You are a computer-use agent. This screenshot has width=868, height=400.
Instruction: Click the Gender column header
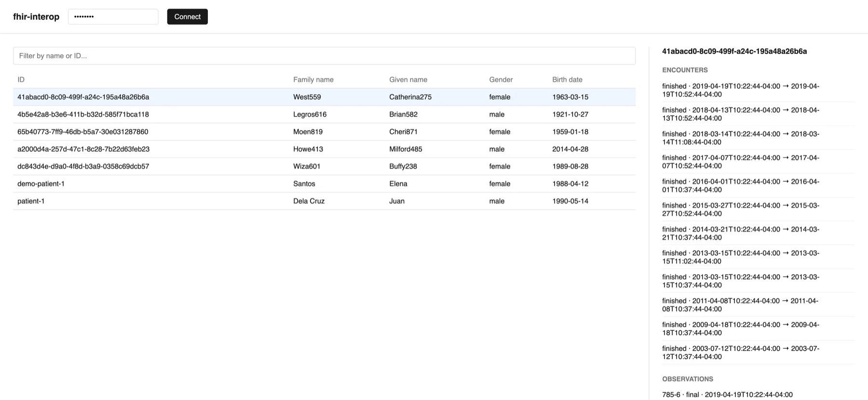coord(501,80)
